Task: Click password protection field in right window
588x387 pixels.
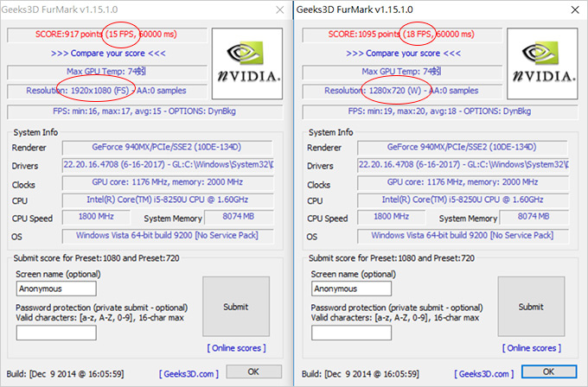Action: (x=351, y=333)
